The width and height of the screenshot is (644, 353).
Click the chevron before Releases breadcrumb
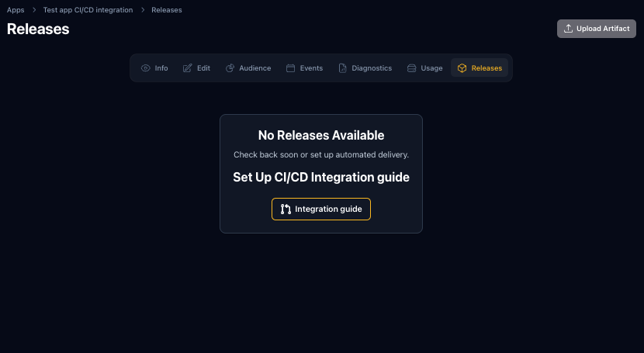pyautogui.click(x=143, y=10)
